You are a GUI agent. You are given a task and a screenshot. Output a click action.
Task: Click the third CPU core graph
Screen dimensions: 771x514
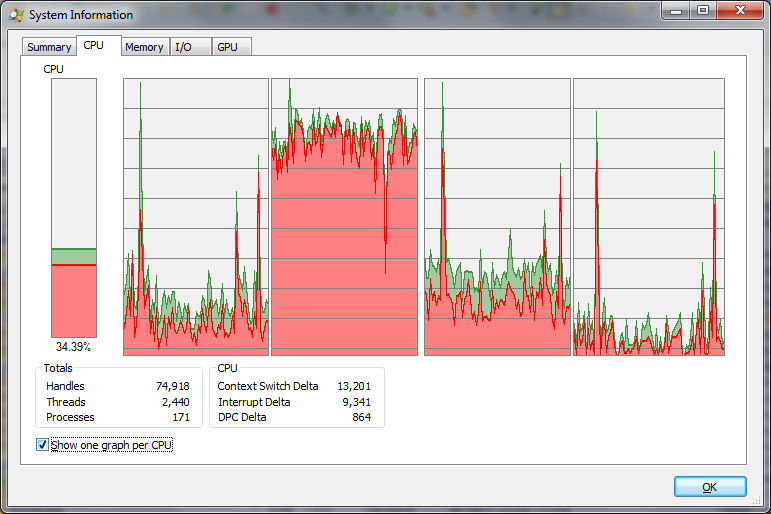coord(497,217)
